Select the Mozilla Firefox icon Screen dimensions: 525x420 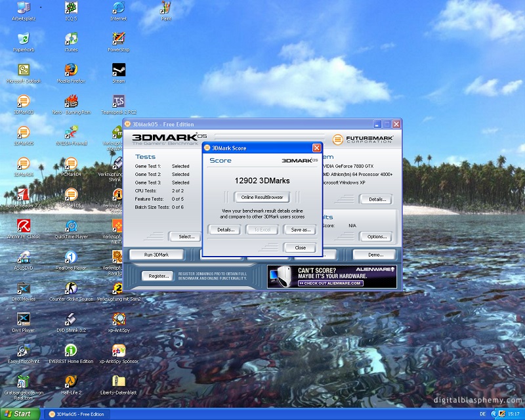(x=71, y=73)
